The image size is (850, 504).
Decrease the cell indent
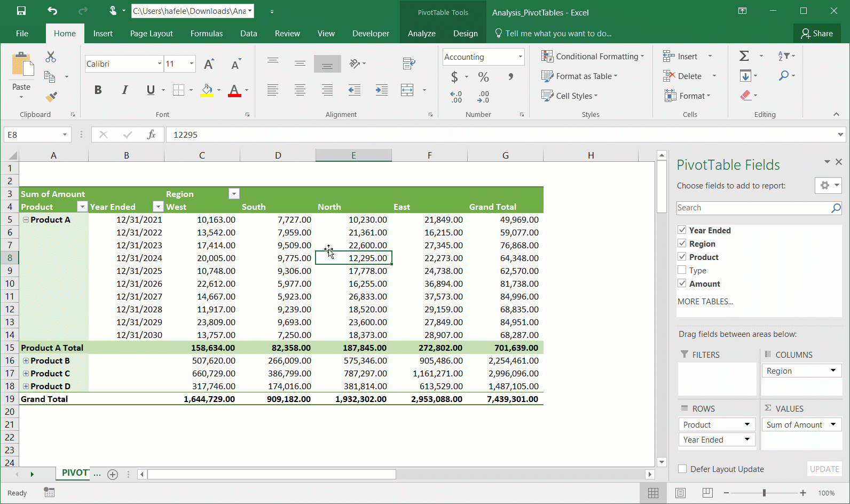tap(354, 90)
